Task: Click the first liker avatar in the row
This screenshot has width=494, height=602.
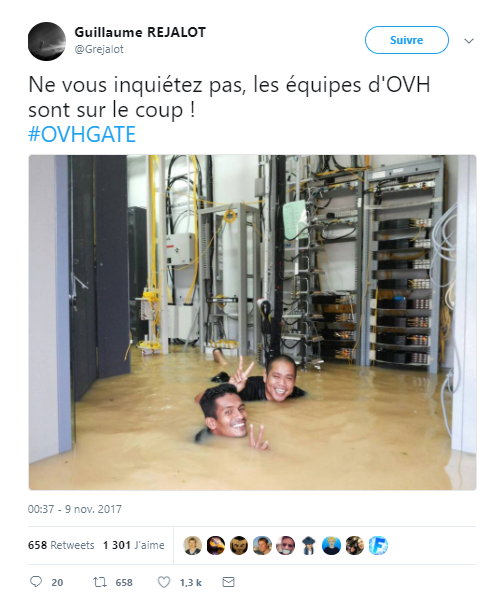Action: tap(193, 546)
